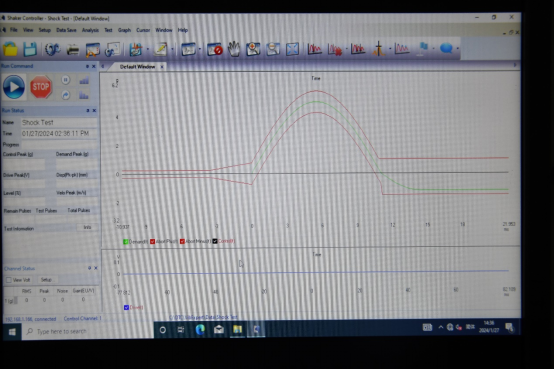The image size is (554, 370).
Task: Click the peak cursor marker toolbar icon
Action: point(378,49)
